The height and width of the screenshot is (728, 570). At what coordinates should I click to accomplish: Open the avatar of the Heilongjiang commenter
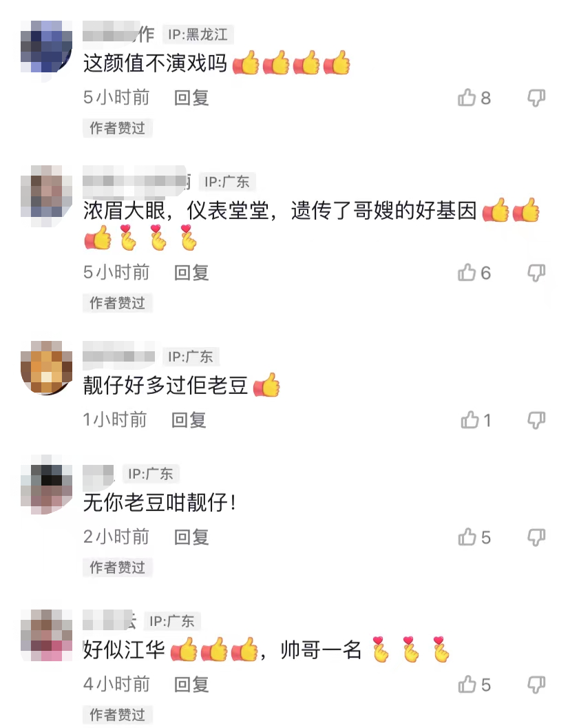pyautogui.click(x=46, y=46)
